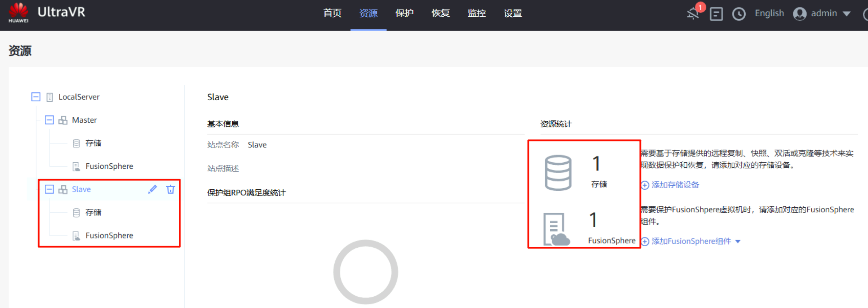Collapse the Master site node
This screenshot has height=308, width=868.
(x=49, y=120)
